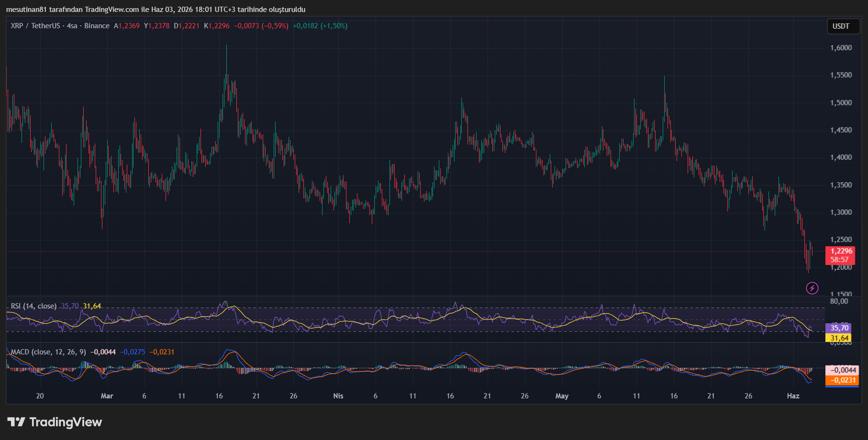Select the open value A1,2369
Image resolution: width=868 pixels, height=440 pixels.
tap(127, 26)
